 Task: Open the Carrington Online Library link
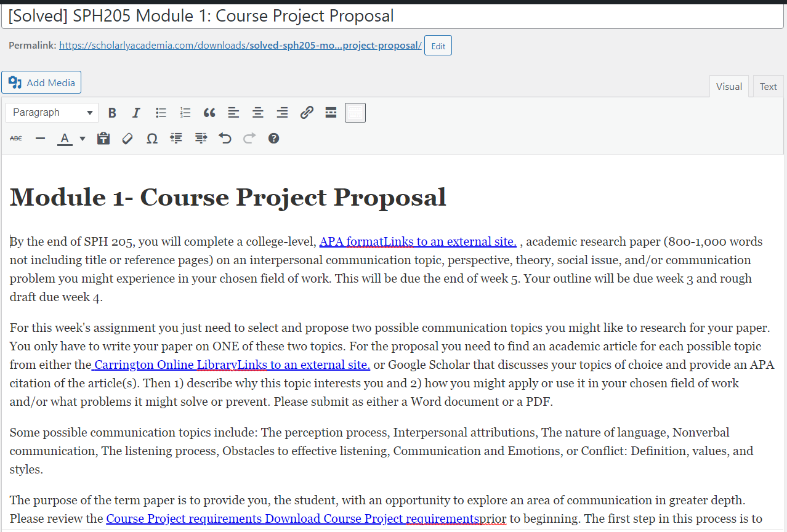[231, 365]
